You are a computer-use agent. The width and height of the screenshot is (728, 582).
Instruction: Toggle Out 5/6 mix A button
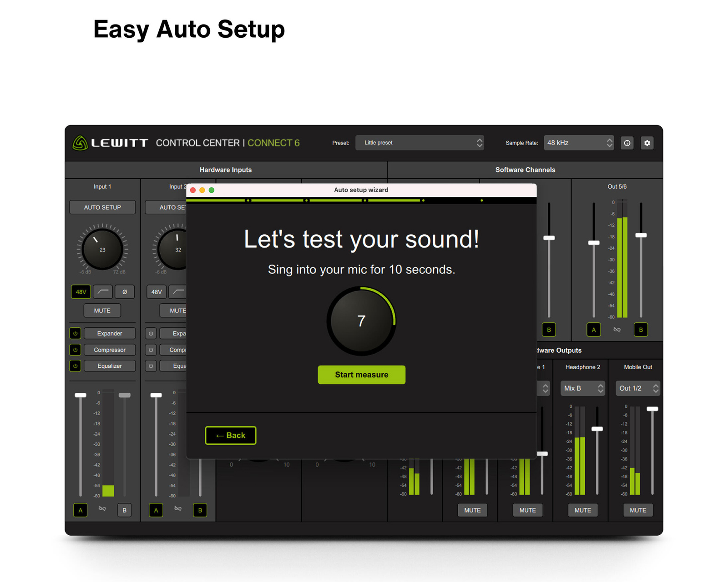point(593,330)
